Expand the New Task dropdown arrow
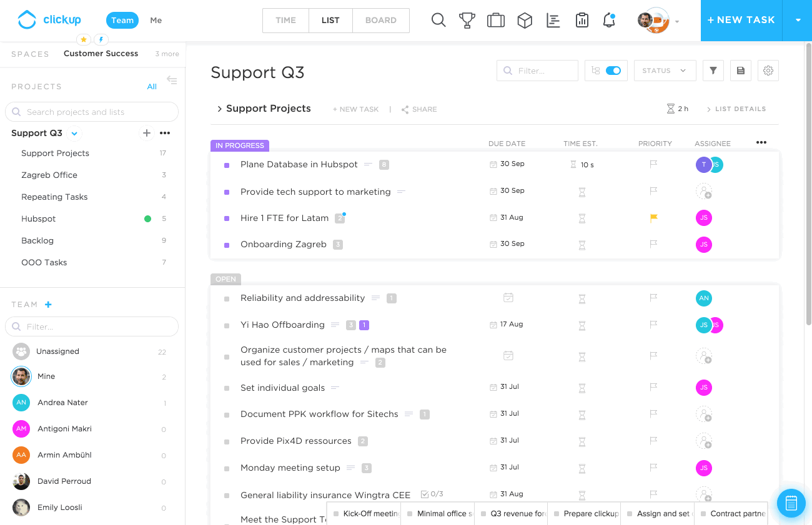Screen dimensions: 812x525 [798, 21]
